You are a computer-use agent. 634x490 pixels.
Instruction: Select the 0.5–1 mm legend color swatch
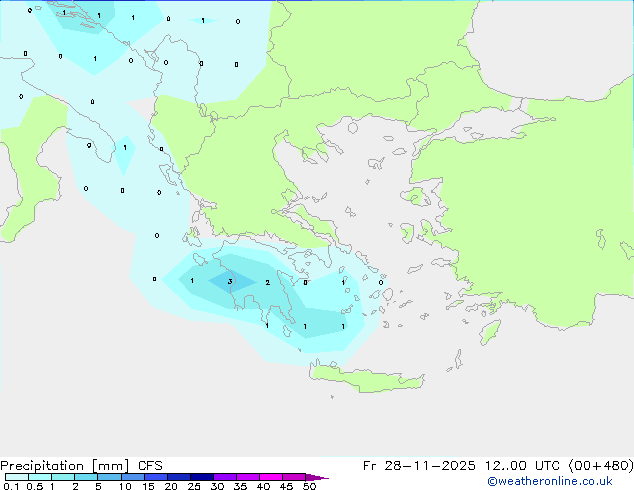click(40, 477)
